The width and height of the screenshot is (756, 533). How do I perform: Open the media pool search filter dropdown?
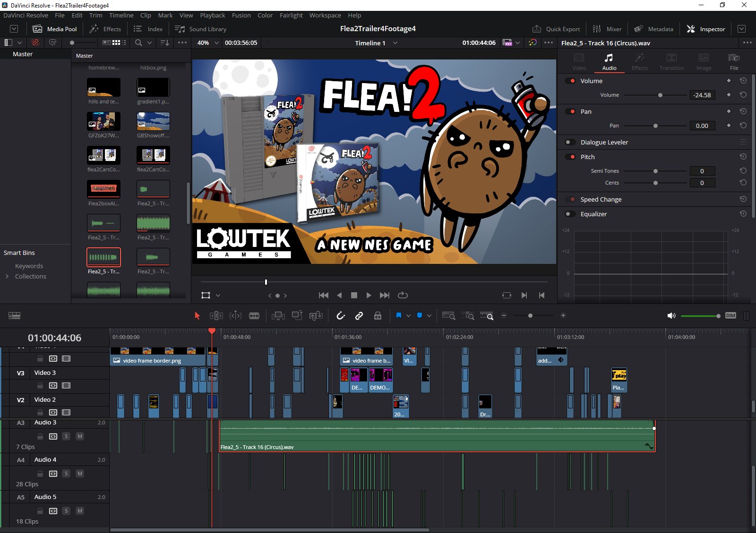149,42
